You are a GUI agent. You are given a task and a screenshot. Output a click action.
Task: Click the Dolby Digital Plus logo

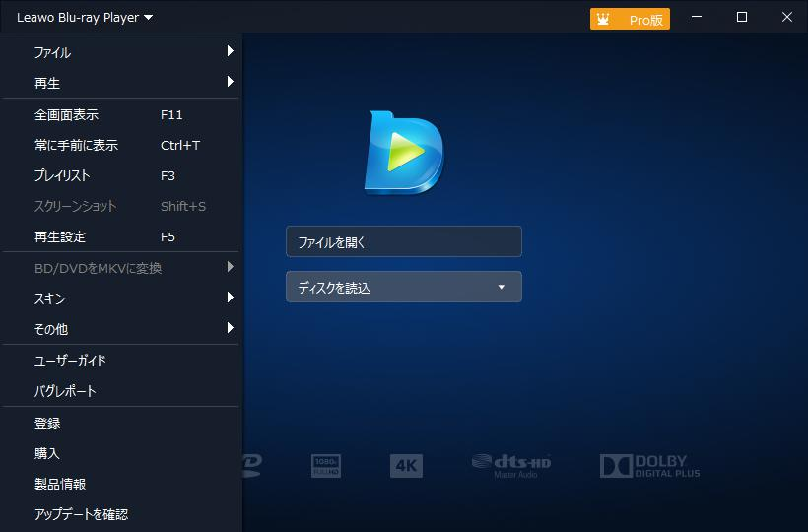coord(649,466)
